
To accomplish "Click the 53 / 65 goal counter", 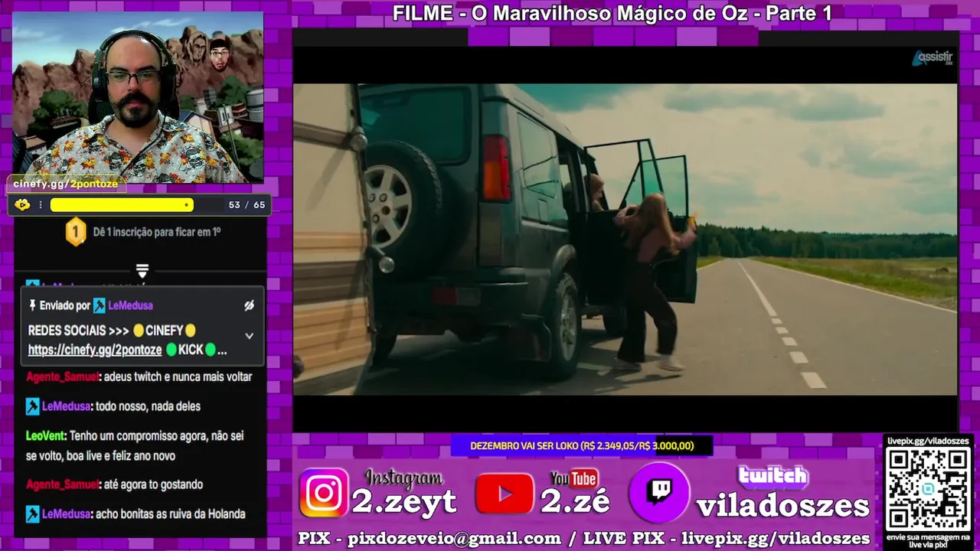I will tap(247, 205).
